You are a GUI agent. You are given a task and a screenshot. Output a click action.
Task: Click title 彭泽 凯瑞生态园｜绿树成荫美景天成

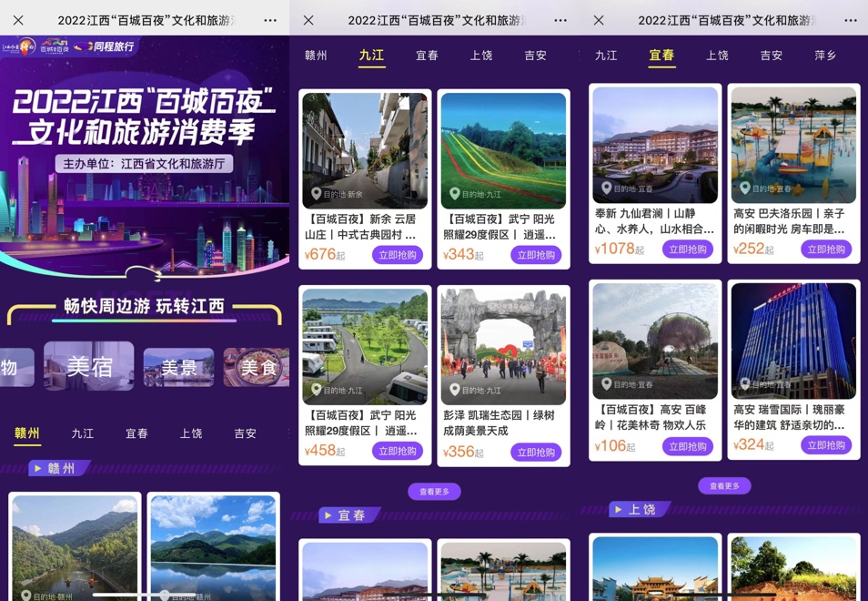500,423
